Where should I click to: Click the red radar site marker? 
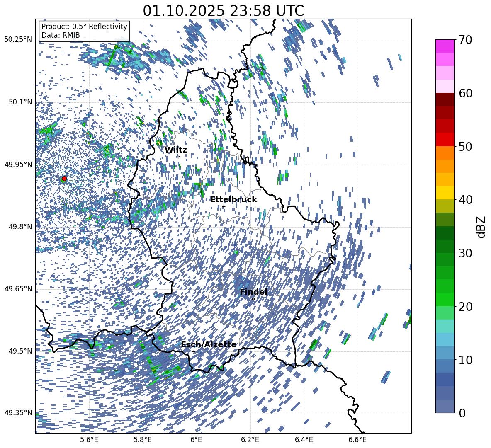tap(64, 179)
